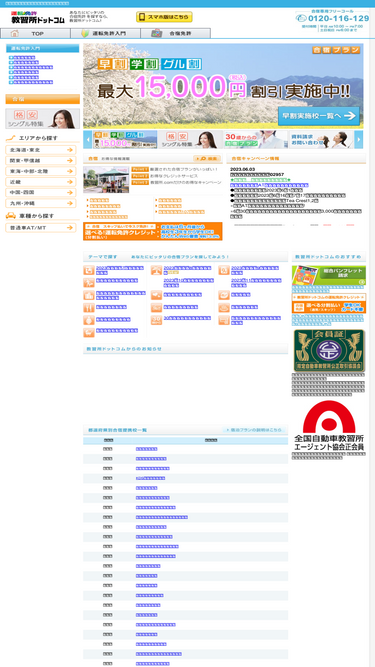Open the 30歳からの合宿プラン carousel thumbnail
Image resolution: width=375 pixels, height=667 pixels.
pyautogui.click(x=256, y=140)
